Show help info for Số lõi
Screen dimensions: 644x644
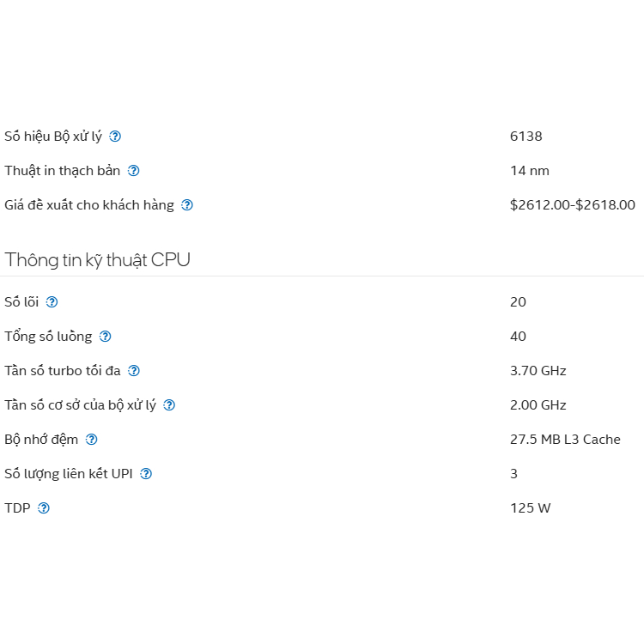click(x=52, y=302)
